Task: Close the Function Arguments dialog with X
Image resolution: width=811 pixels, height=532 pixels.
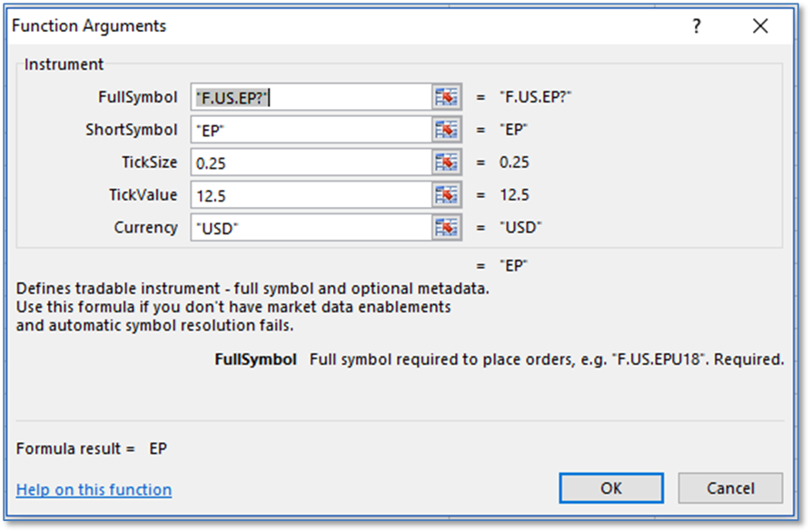Action: (760, 26)
